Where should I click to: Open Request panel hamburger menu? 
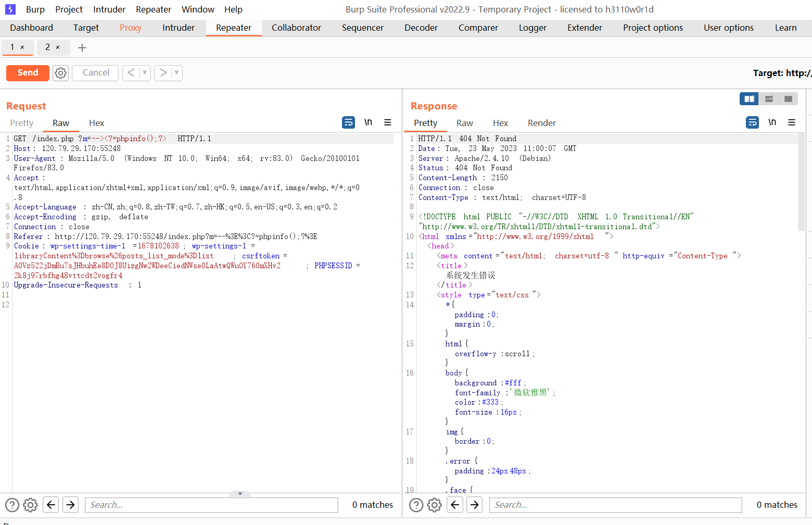388,122
